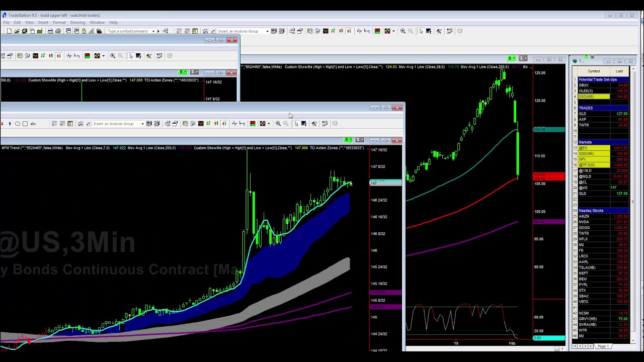Toggle the I status button in upper-left chart window
Image resolution: width=644 pixels, height=362 pixels.
click(194, 72)
